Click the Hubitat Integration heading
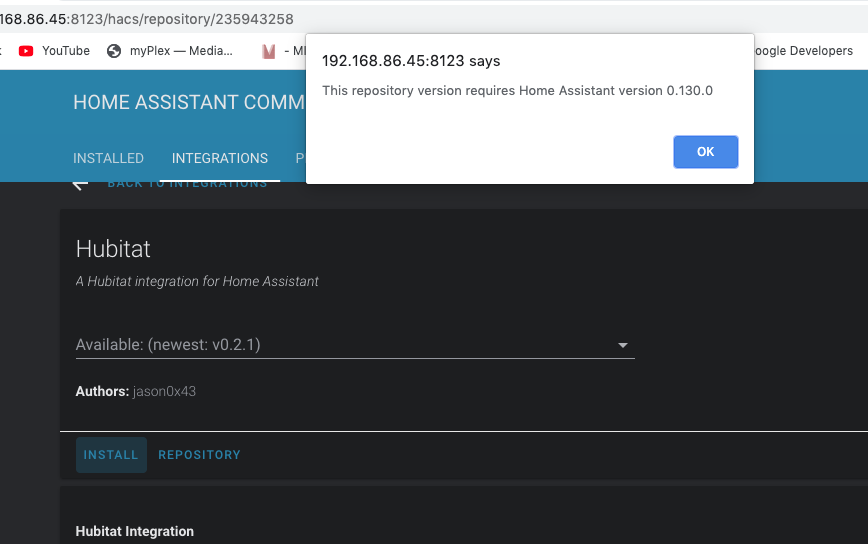This screenshot has height=544, width=868. 135,531
